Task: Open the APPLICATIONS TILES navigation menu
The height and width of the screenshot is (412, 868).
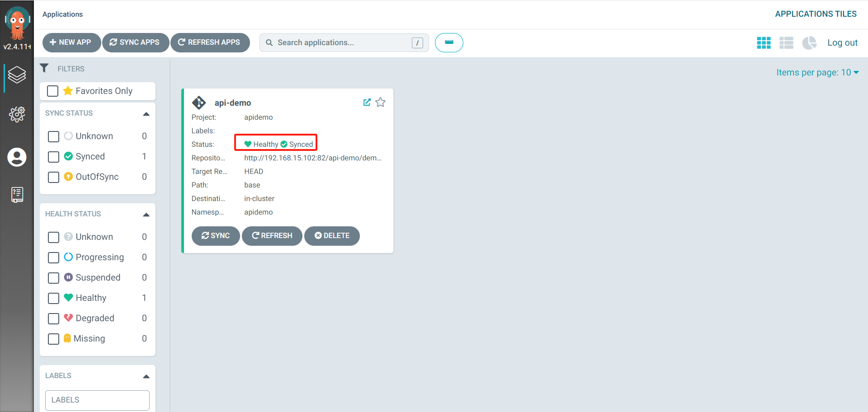Action: tap(816, 14)
